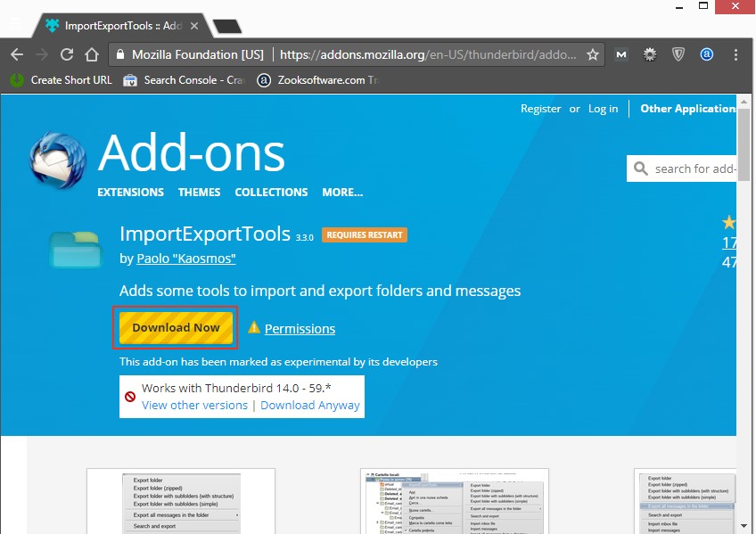This screenshot has width=756, height=534.
Task: Click Download Anyway link
Action: coord(310,406)
